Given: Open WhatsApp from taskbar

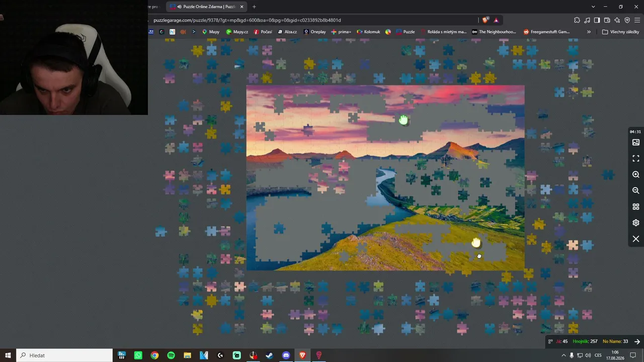Looking at the screenshot, I should coord(138,355).
